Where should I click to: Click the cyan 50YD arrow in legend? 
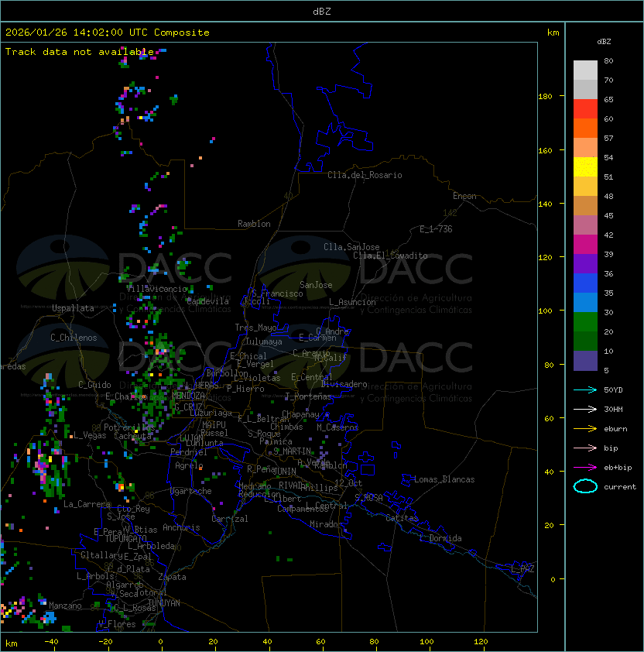click(x=585, y=389)
